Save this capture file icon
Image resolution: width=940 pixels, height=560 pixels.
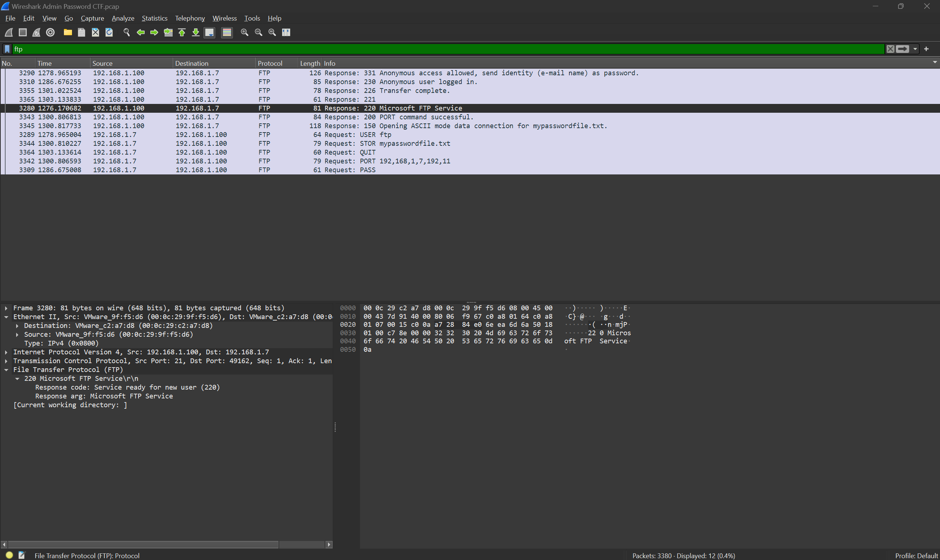(82, 32)
